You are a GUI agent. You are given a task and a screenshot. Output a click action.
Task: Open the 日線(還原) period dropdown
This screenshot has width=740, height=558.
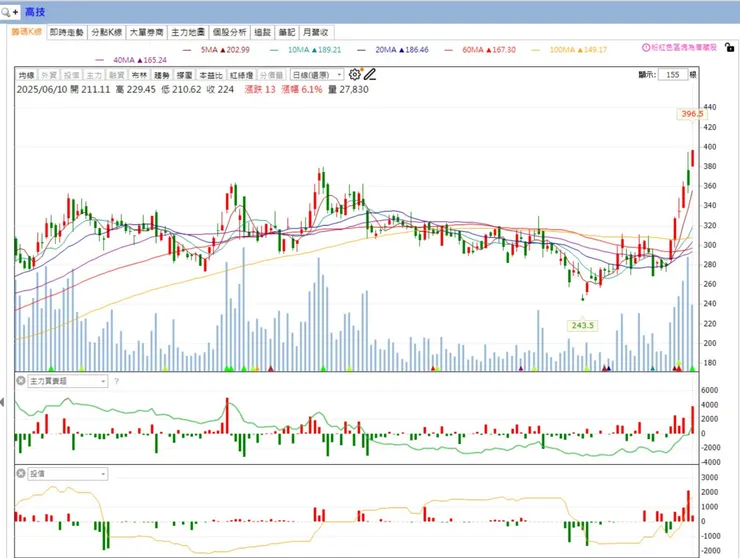[x=317, y=75]
